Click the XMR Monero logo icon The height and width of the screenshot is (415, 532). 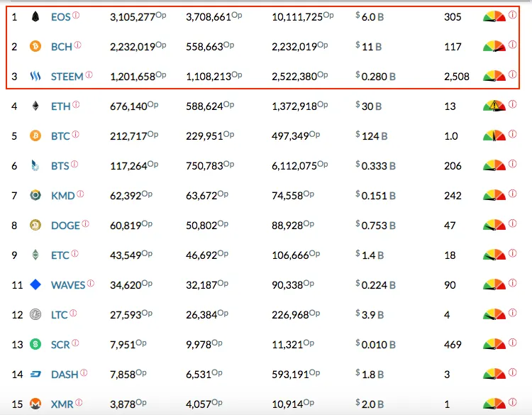[35, 404]
